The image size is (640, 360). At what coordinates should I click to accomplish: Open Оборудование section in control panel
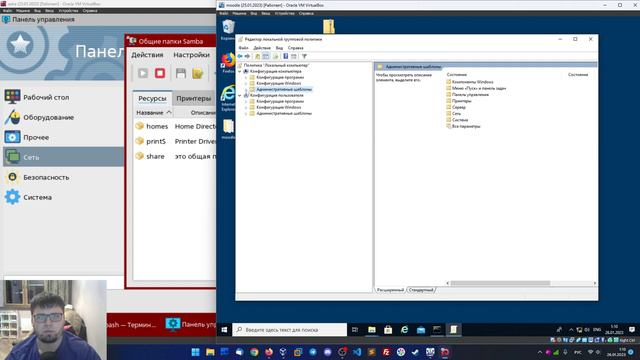coord(62,118)
